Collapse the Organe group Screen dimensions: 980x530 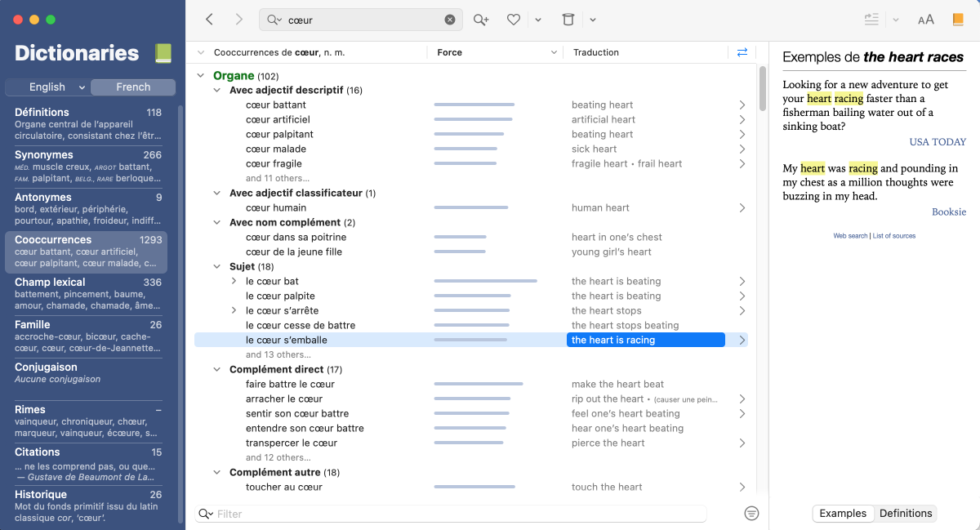pos(202,76)
